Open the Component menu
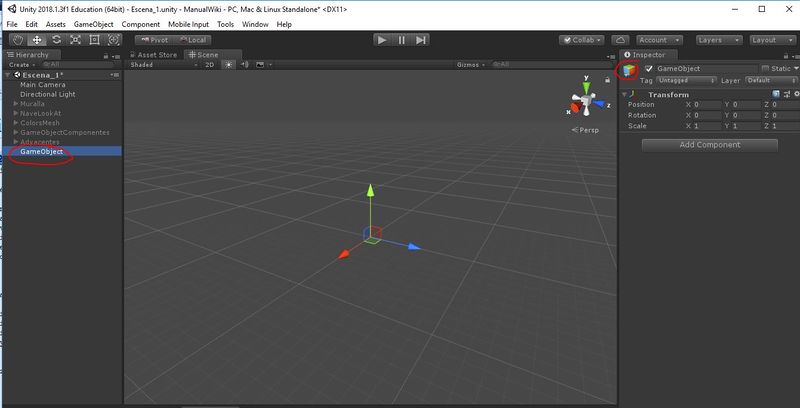 (x=141, y=24)
